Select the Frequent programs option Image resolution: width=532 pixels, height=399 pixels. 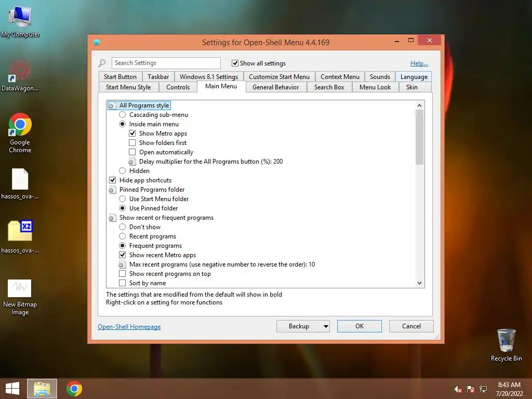pos(123,246)
